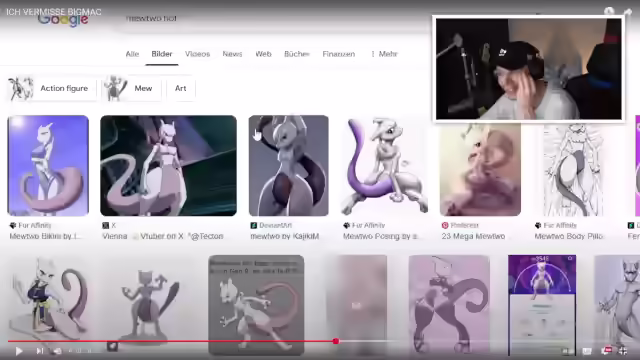This screenshot has height=360, width=640.
Task: Open second-row Pokémon GO screenshot thumbnail
Action: tap(542, 304)
